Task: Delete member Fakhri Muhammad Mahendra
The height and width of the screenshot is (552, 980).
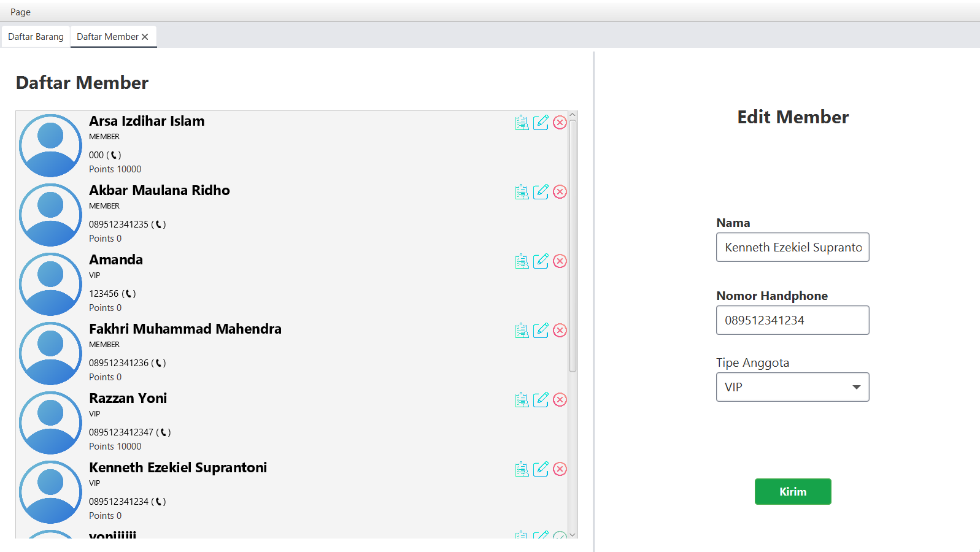Action: point(560,331)
